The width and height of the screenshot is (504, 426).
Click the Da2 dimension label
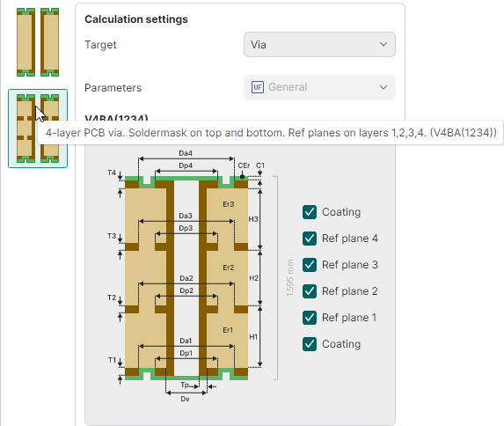coord(186,278)
